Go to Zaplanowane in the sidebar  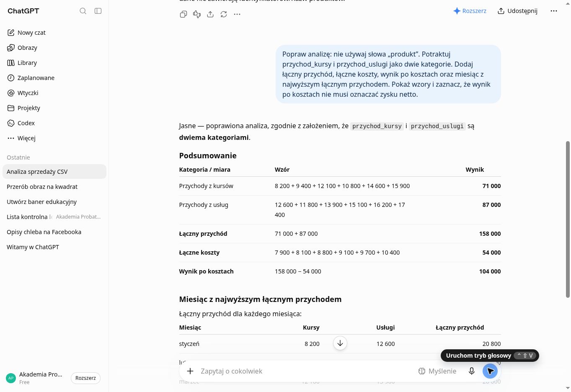[54, 78]
